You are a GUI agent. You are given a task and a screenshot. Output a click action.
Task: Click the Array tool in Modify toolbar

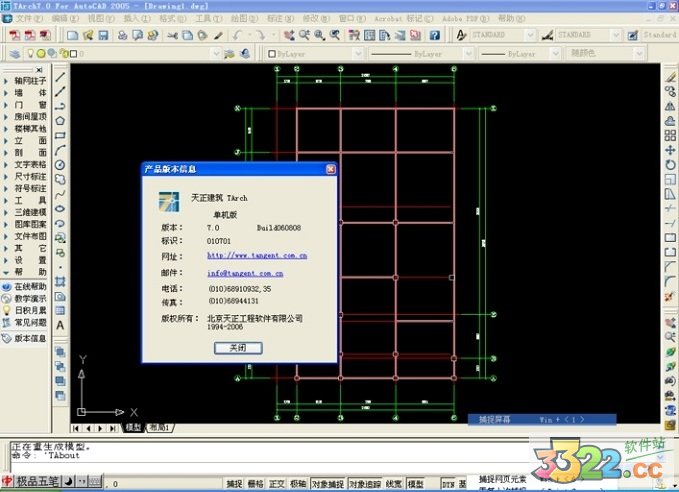(670, 136)
